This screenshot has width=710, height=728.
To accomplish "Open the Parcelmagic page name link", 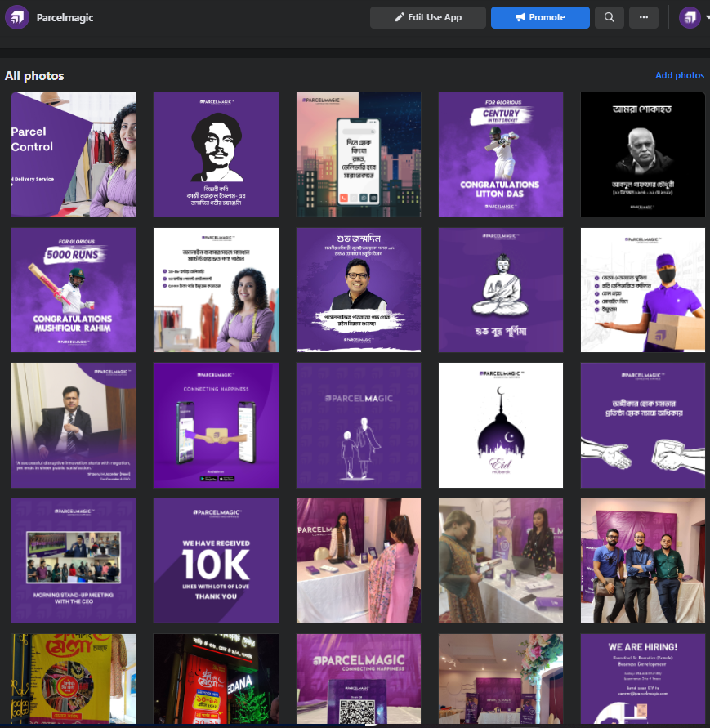I will 65,18.
